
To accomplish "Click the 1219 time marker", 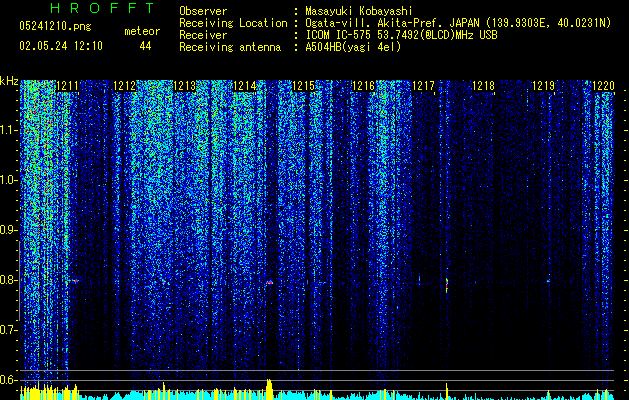I will pos(543,86).
